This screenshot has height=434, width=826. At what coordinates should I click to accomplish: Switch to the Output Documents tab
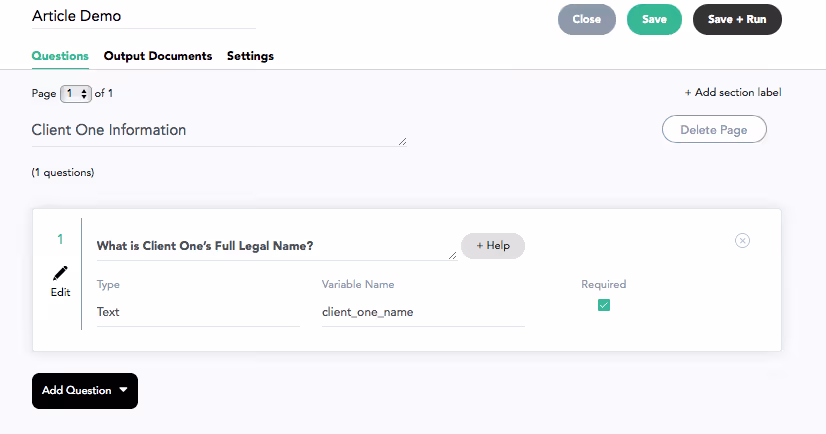(x=158, y=56)
